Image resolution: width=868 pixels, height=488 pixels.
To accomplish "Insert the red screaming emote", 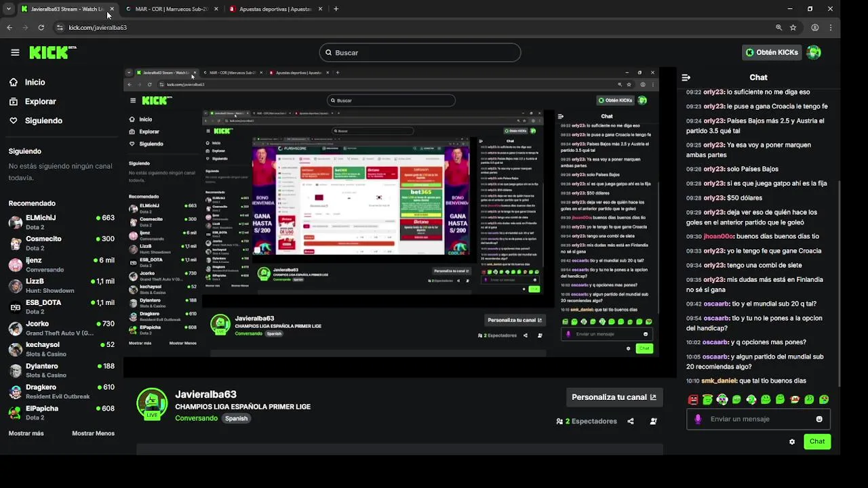I will coord(693,400).
